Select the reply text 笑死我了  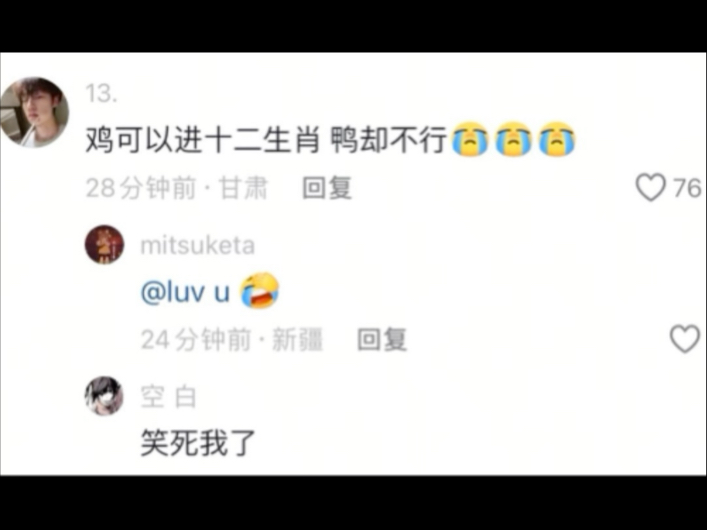198,443
